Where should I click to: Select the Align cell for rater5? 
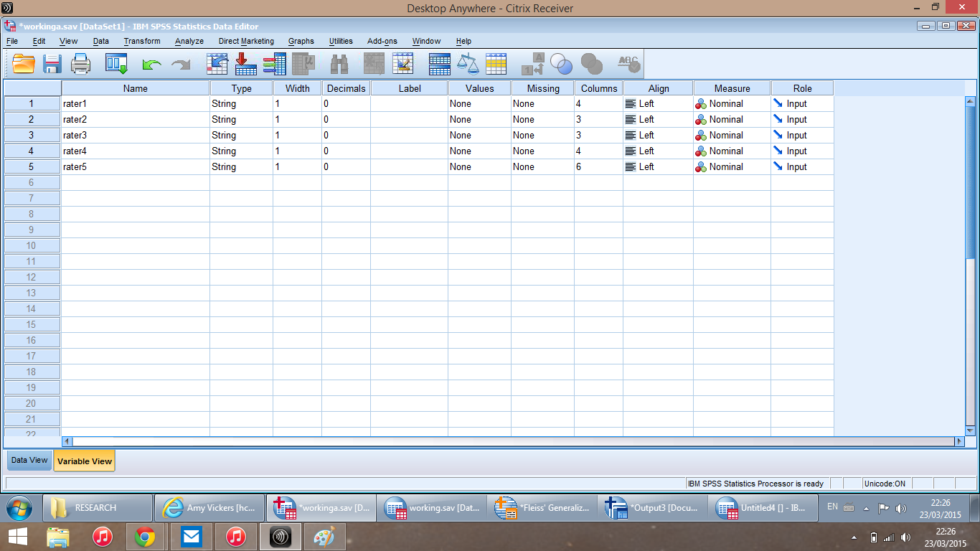tap(658, 167)
